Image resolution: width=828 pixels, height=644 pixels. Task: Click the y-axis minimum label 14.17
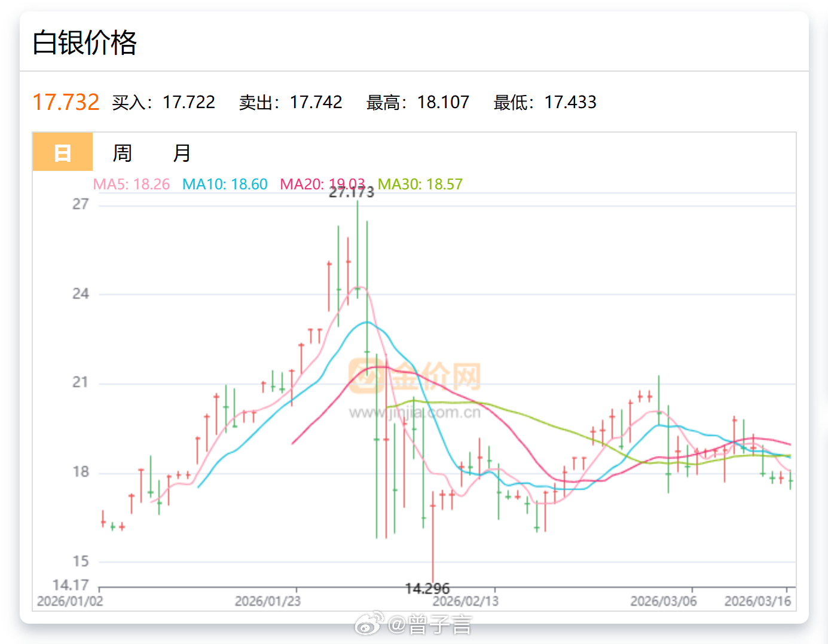tap(71, 585)
